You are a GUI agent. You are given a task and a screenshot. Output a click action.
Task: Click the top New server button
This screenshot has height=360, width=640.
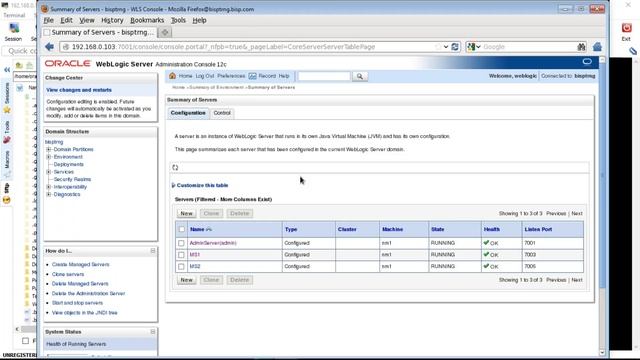[x=187, y=213]
